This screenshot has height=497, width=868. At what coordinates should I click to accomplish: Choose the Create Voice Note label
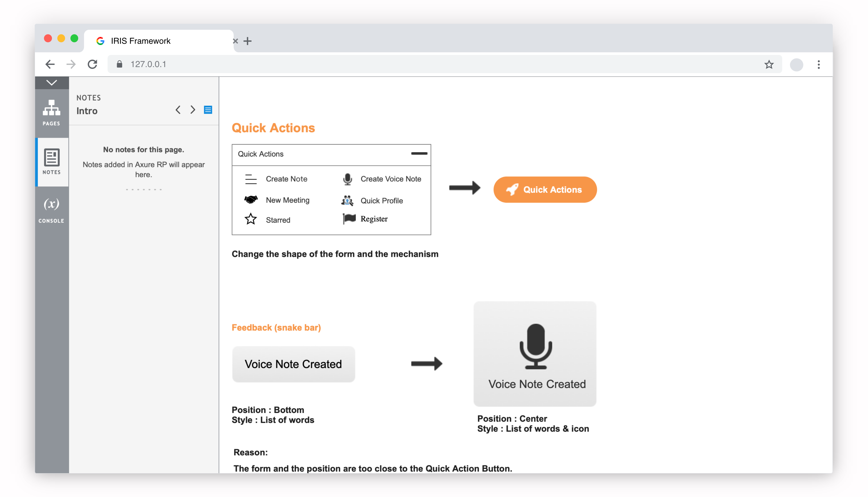coord(391,179)
